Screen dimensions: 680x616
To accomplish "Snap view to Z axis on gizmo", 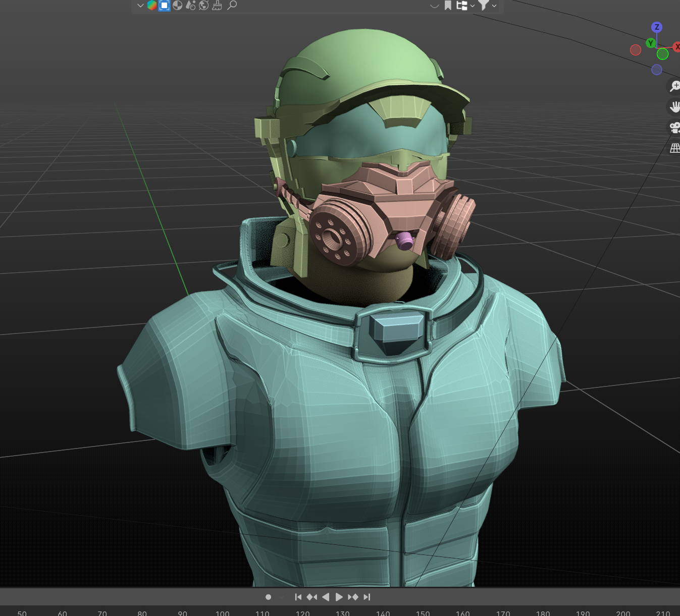I will tap(656, 27).
